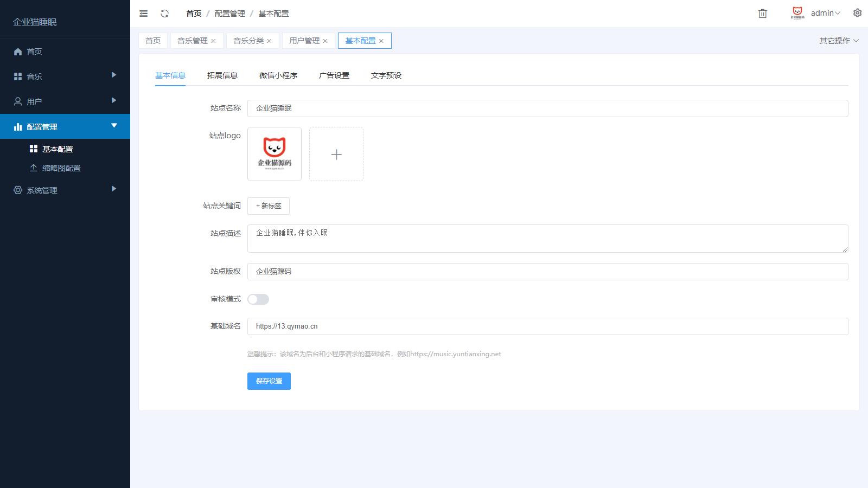Expand the 系统管理 sidebar menu
868x488 pixels.
[x=65, y=190]
